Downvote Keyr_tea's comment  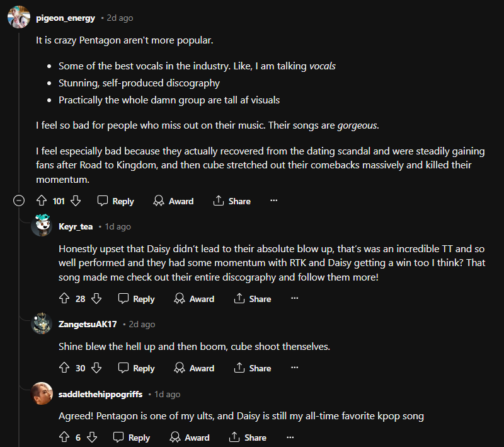(x=96, y=299)
